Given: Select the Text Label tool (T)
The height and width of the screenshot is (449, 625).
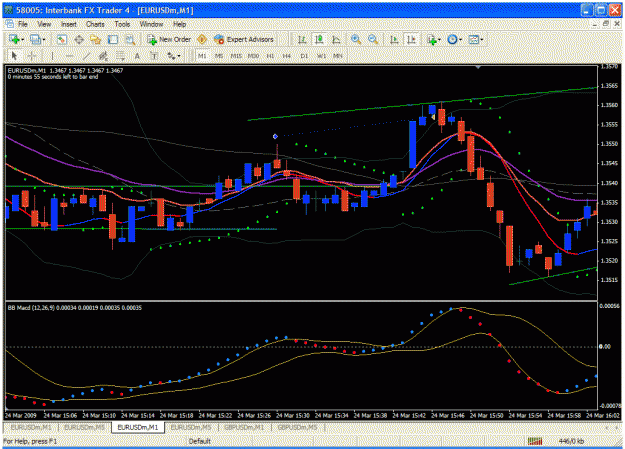Looking at the screenshot, I should 154,56.
